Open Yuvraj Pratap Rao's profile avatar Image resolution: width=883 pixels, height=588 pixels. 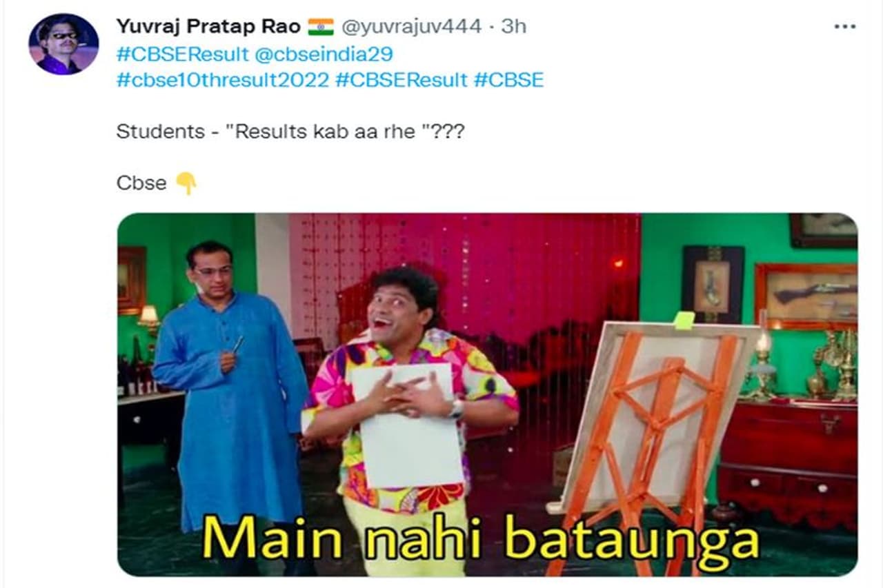pos(63,43)
